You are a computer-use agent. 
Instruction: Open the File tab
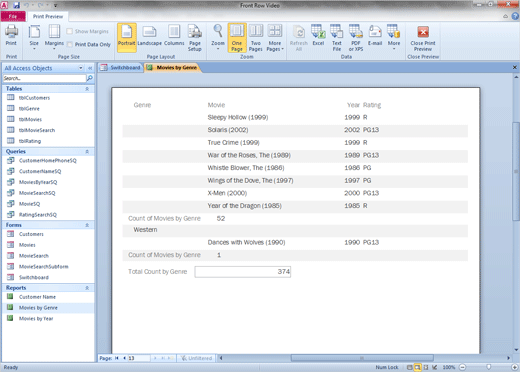(x=13, y=16)
